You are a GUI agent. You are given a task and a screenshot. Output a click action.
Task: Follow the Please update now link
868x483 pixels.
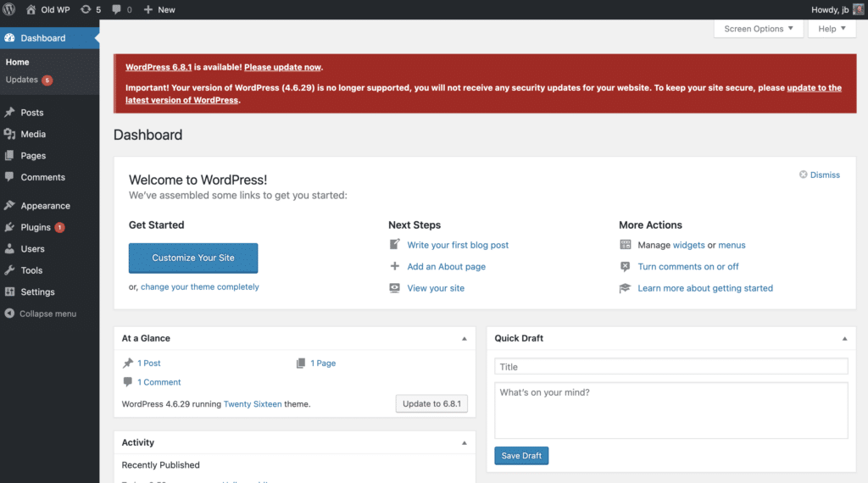[282, 67]
